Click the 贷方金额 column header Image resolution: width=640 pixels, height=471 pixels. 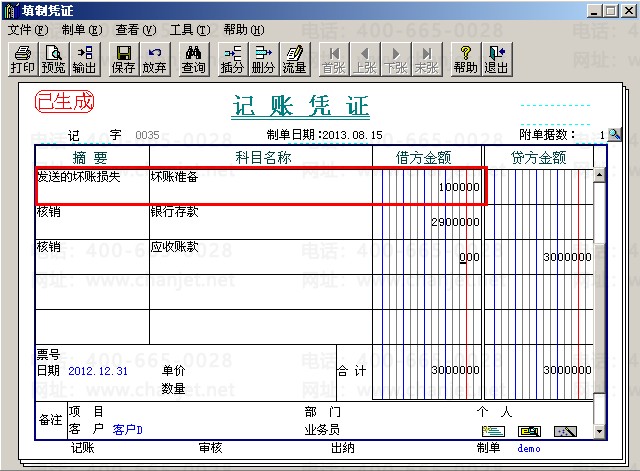pyautogui.click(x=539, y=158)
